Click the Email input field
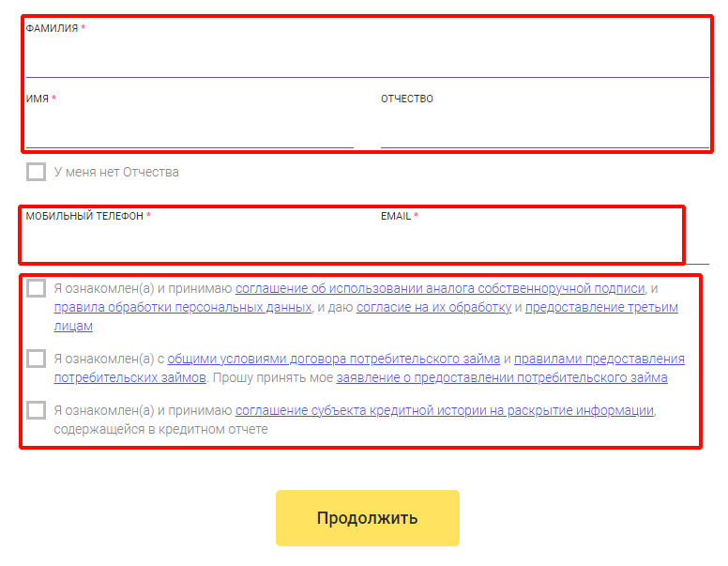 coord(545,245)
